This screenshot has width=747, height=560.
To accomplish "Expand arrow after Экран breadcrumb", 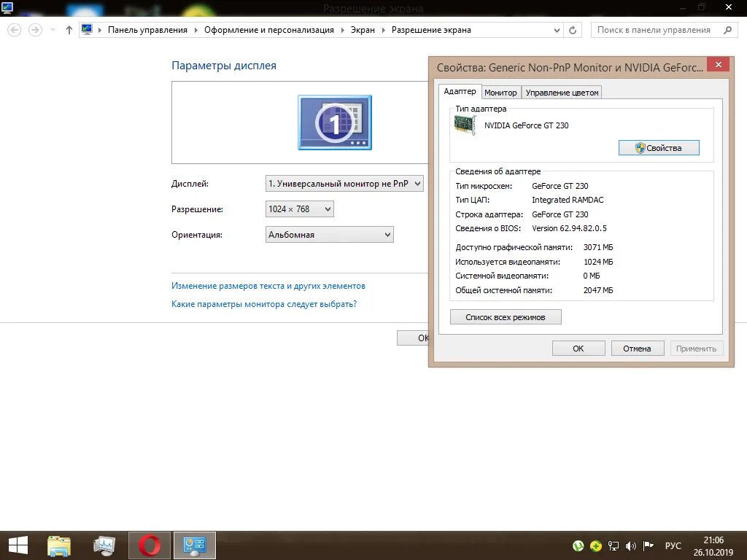I will 383,30.
